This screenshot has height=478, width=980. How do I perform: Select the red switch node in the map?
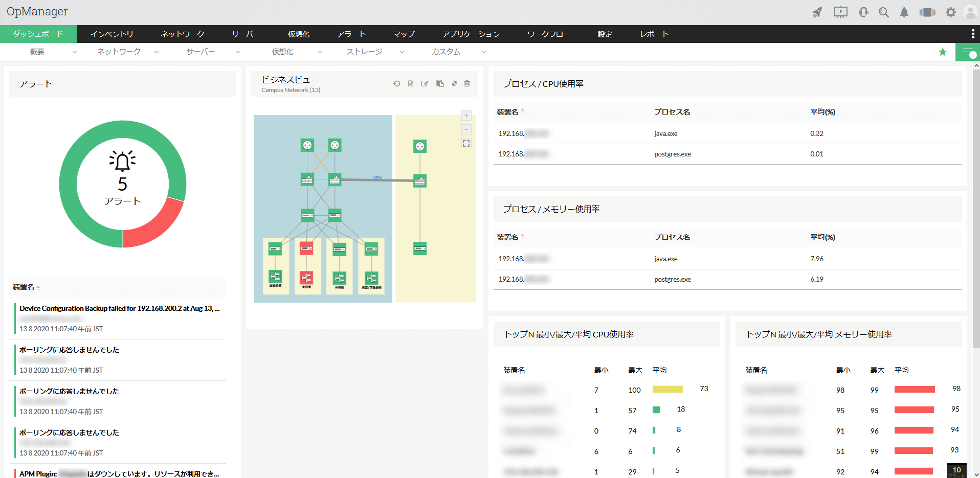[306, 248]
